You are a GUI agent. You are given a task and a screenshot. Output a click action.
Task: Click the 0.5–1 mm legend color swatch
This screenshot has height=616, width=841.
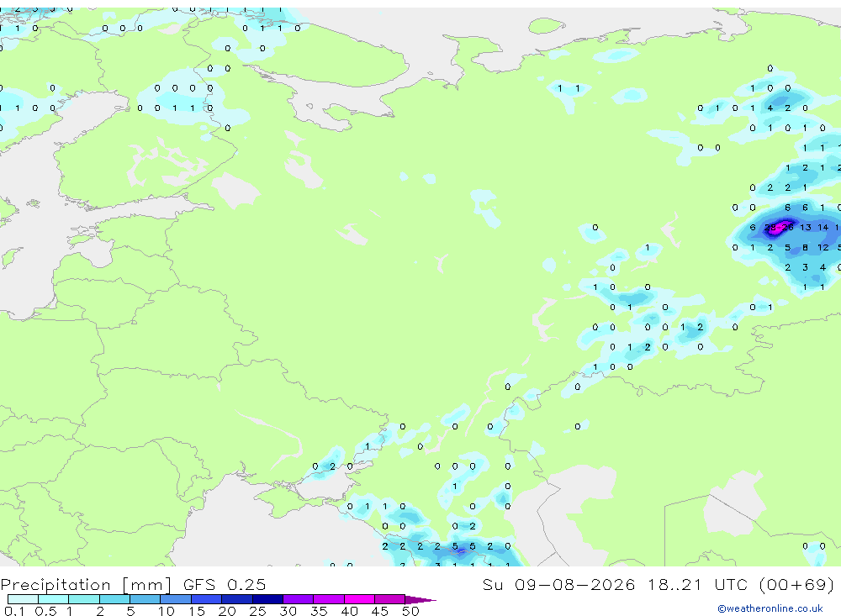(x=54, y=599)
